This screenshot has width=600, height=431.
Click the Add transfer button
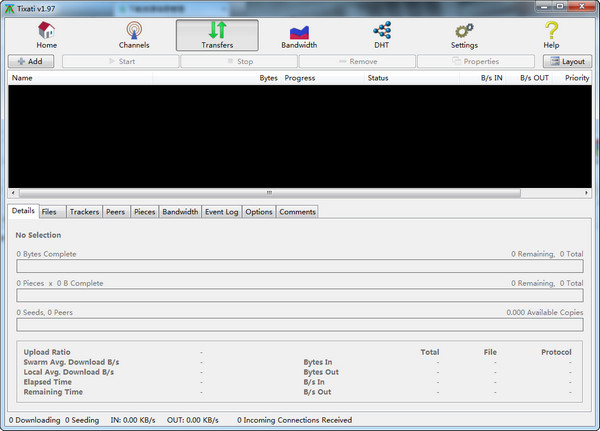coord(32,61)
